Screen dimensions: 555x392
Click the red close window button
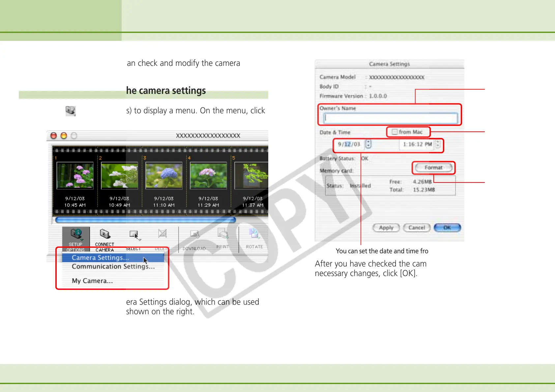[x=54, y=136]
